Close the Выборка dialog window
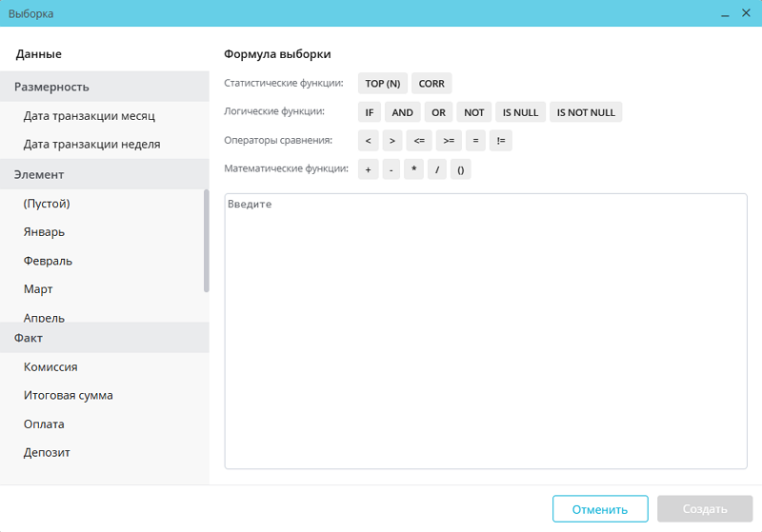The width and height of the screenshot is (762, 532). pyautogui.click(x=746, y=13)
